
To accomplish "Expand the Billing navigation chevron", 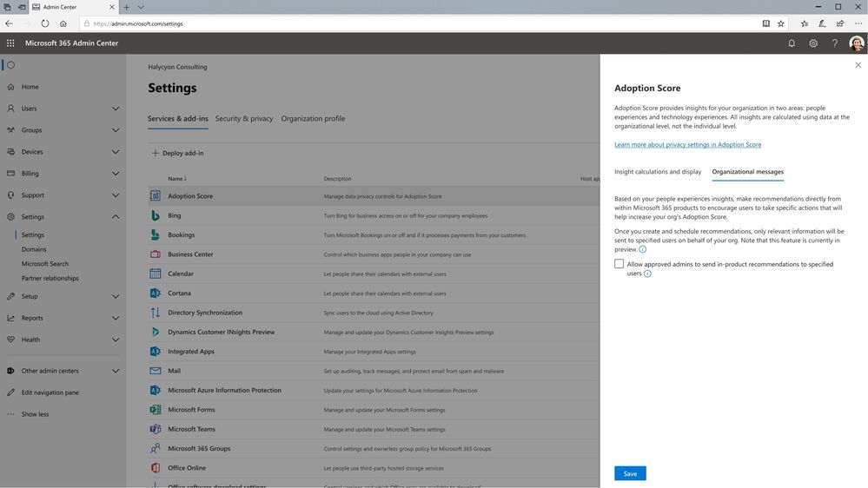I will click(x=116, y=173).
